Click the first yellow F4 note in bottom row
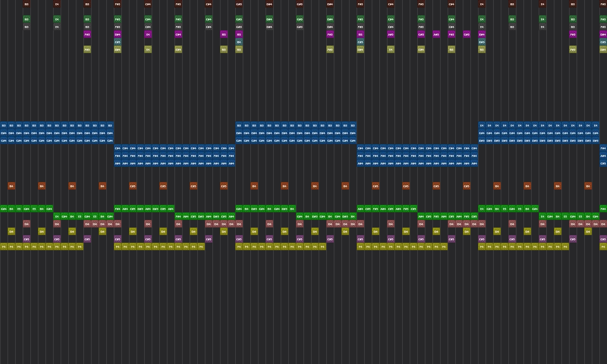 (4, 246)
